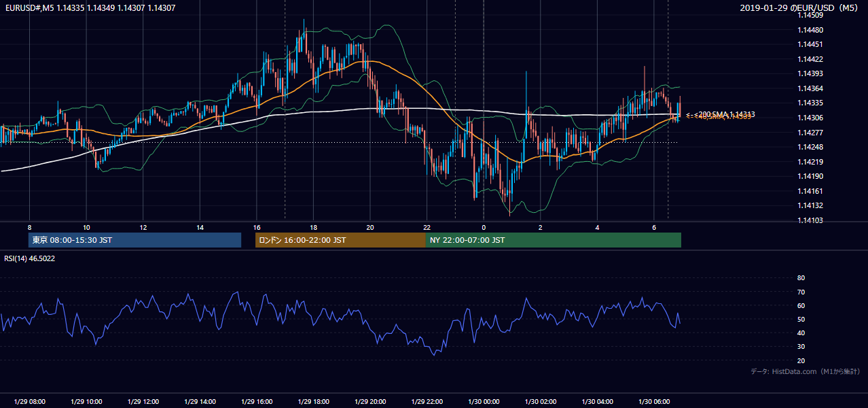Select the 1/29 22:00 time label
The image size is (868, 408).
coord(427,401)
